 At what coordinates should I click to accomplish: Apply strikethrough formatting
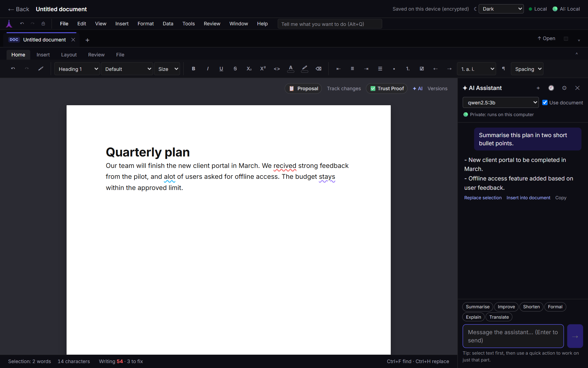pos(235,69)
